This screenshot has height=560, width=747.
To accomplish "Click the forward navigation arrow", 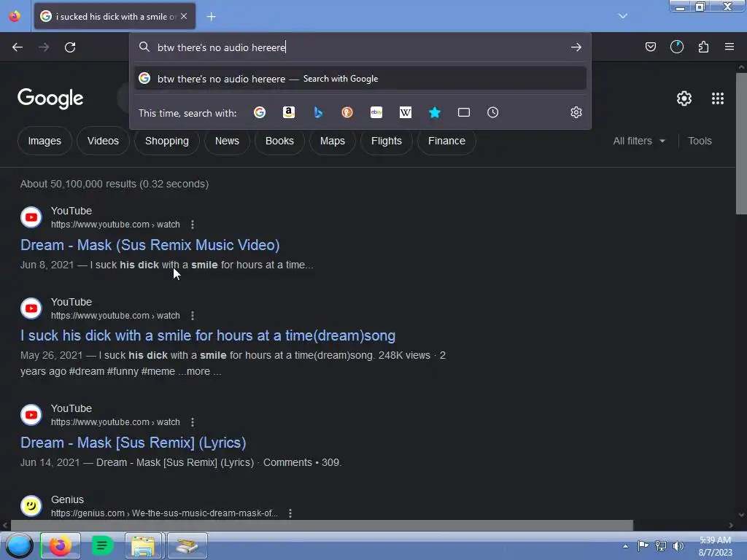I will click(x=43, y=47).
